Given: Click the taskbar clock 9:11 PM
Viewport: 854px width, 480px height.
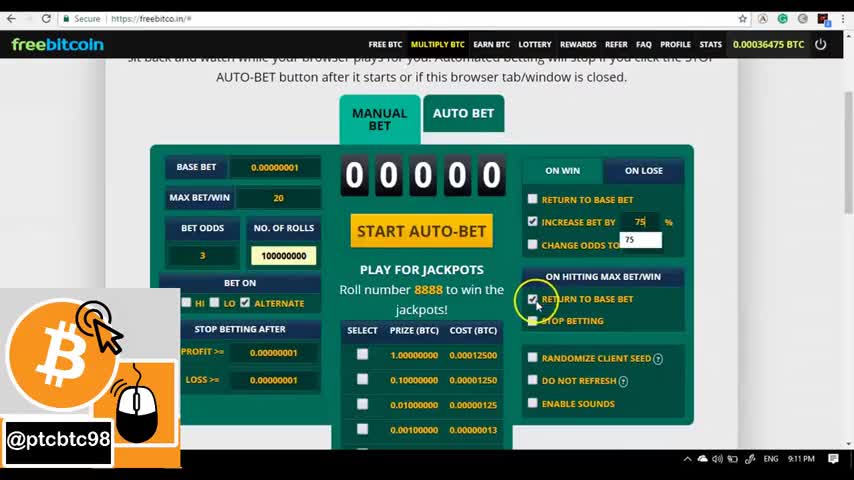Looking at the screenshot, I should tap(801, 459).
